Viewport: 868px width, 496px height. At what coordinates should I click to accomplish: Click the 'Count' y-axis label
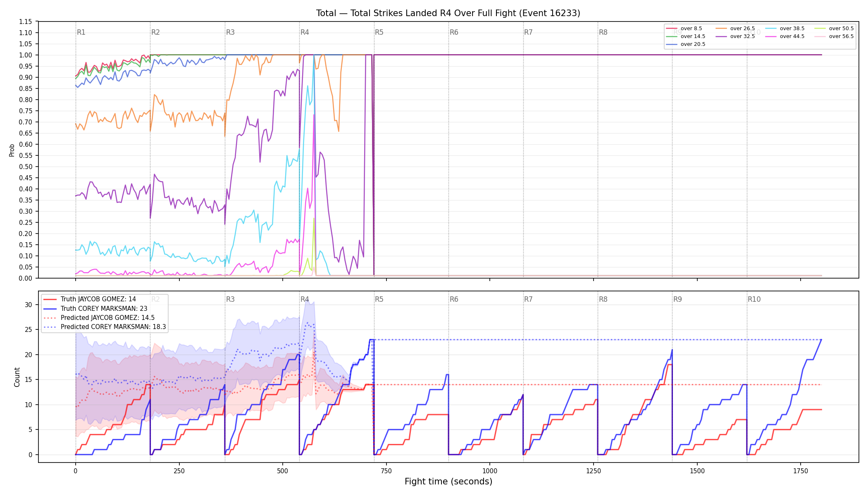pos(17,377)
